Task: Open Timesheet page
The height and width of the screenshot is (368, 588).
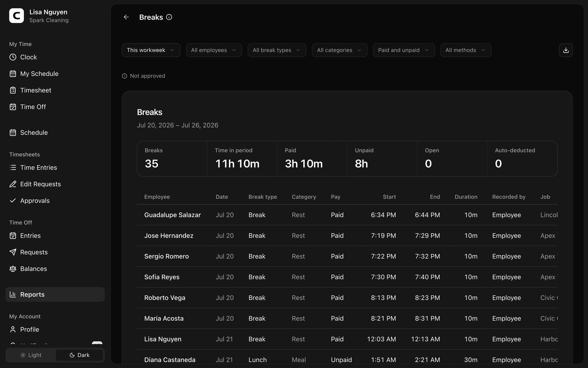Action: tap(55, 90)
